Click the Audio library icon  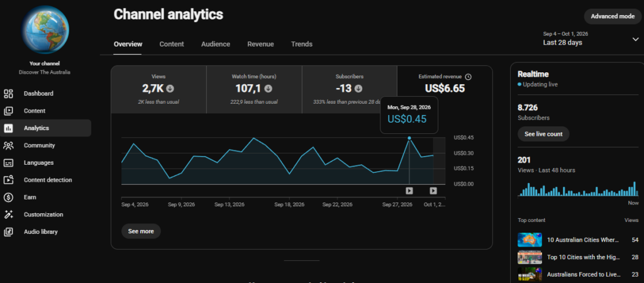pyautogui.click(x=8, y=231)
